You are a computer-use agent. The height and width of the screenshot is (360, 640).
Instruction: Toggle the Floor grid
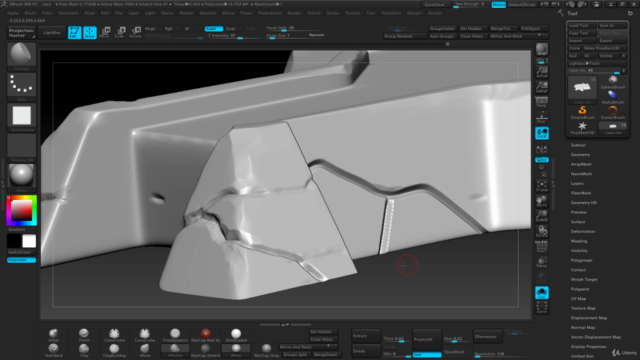tap(542, 118)
